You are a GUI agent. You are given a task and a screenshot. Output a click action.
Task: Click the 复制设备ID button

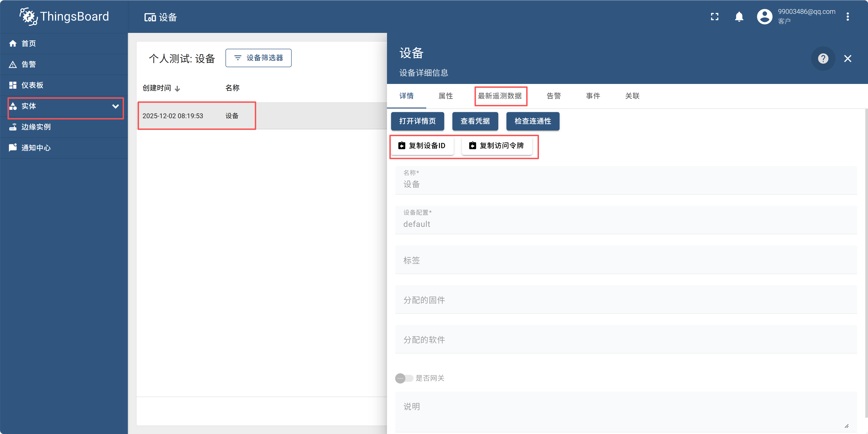(422, 145)
